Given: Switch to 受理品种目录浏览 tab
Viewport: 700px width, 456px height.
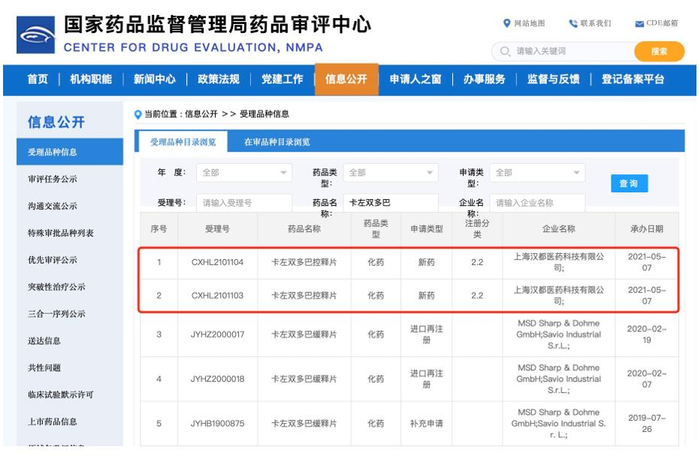Looking at the screenshot, I should [183, 142].
